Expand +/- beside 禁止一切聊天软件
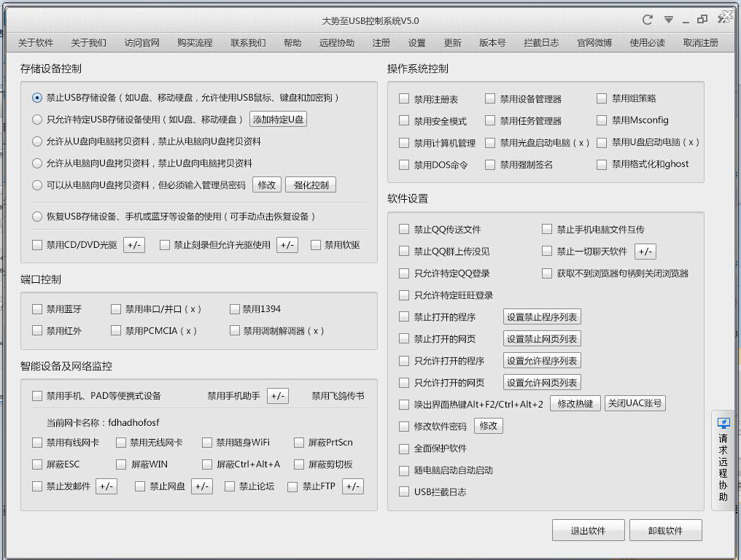This screenshot has width=741, height=560. [645, 252]
